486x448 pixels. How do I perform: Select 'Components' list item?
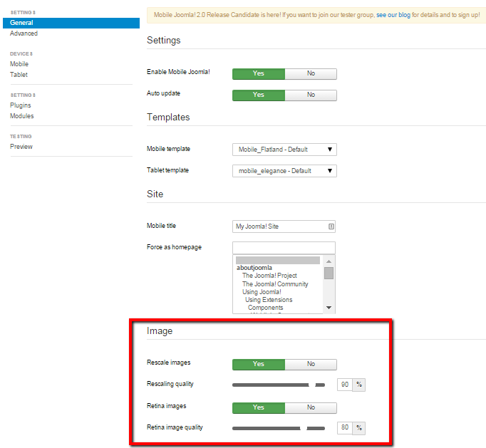click(265, 308)
